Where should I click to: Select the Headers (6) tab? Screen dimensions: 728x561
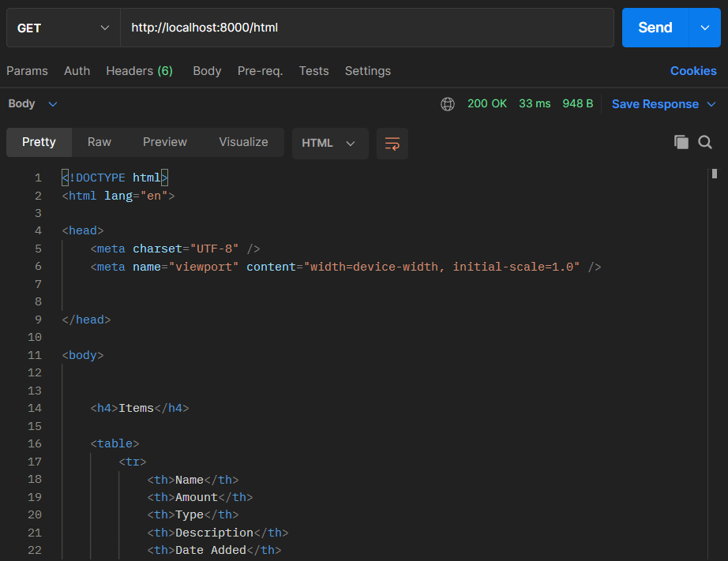pos(139,71)
